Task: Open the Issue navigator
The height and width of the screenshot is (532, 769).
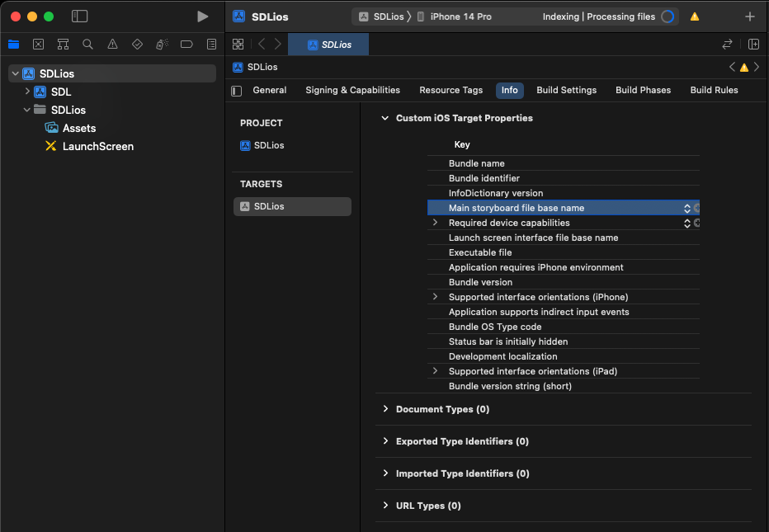Action: (112, 45)
